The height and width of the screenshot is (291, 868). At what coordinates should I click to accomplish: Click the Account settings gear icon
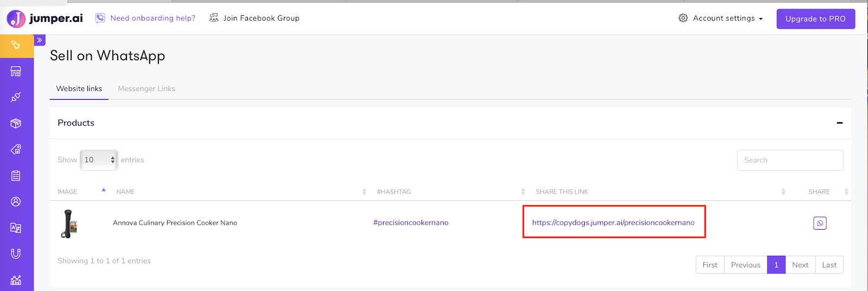[683, 18]
